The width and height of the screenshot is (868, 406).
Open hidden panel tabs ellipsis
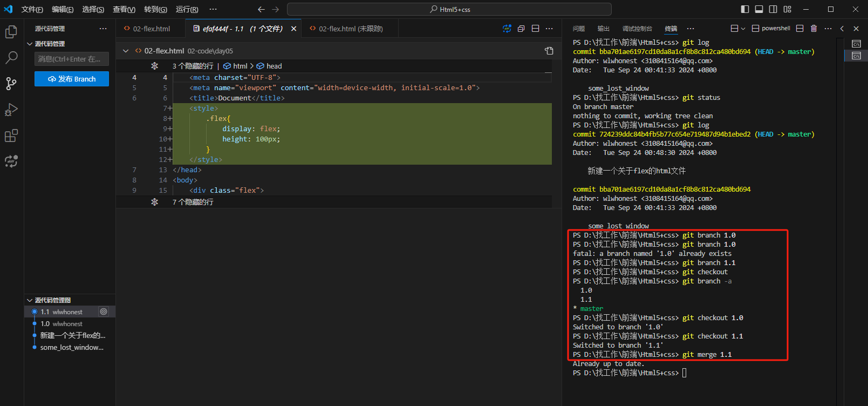[x=691, y=29]
